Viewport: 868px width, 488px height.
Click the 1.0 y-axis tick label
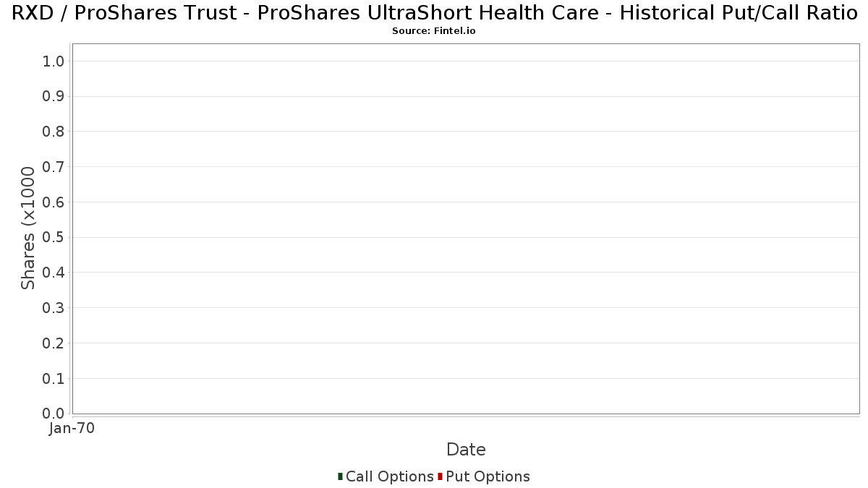click(x=54, y=61)
